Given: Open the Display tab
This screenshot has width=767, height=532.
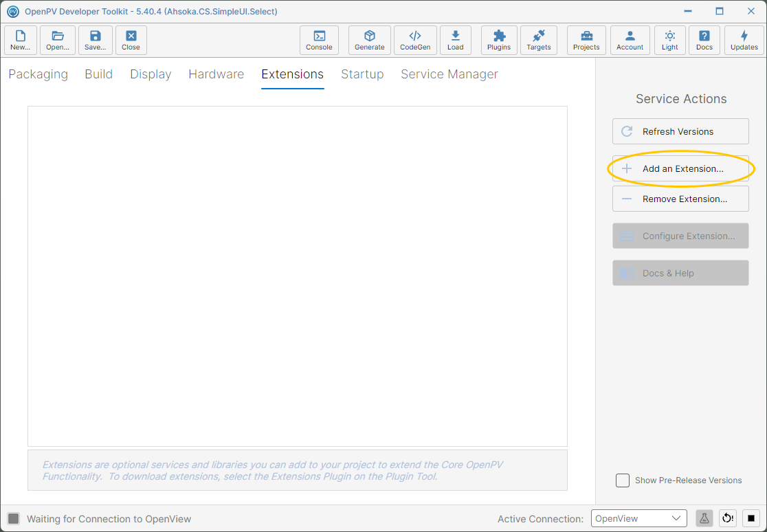Looking at the screenshot, I should point(151,74).
